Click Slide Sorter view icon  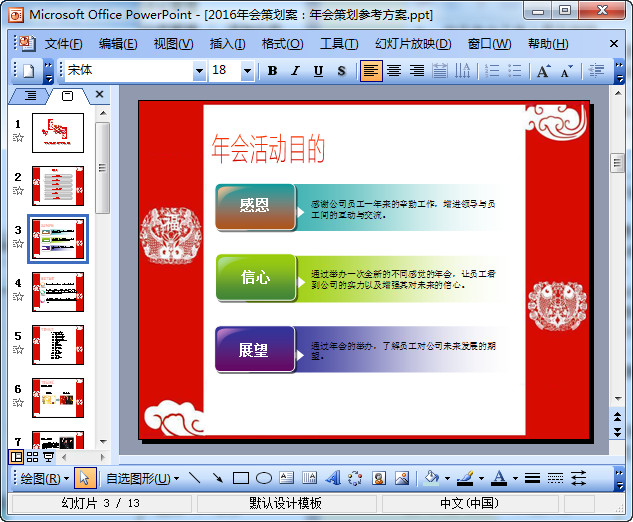32,457
